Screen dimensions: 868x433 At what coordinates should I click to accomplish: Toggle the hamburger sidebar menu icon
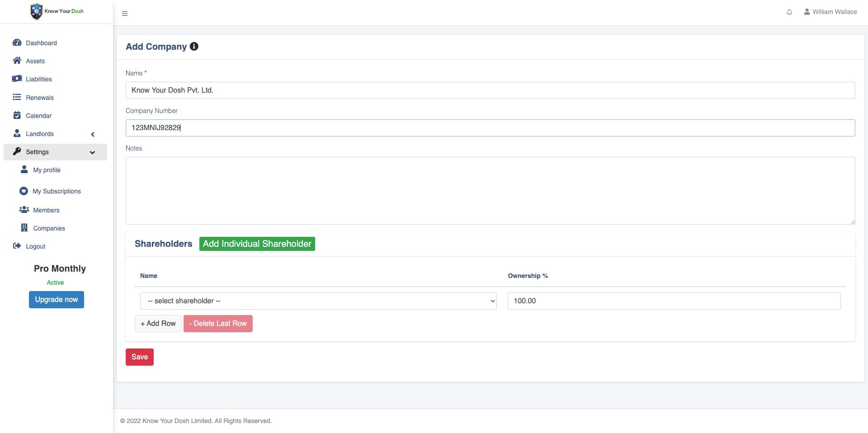(125, 14)
